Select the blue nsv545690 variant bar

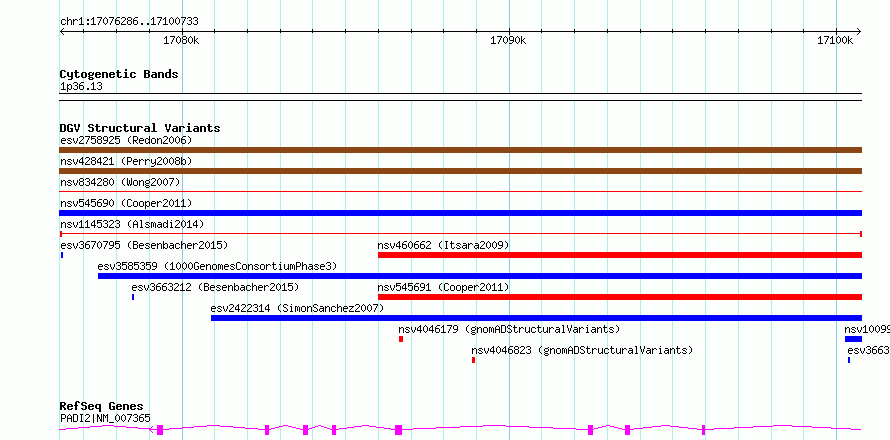point(461,213)
